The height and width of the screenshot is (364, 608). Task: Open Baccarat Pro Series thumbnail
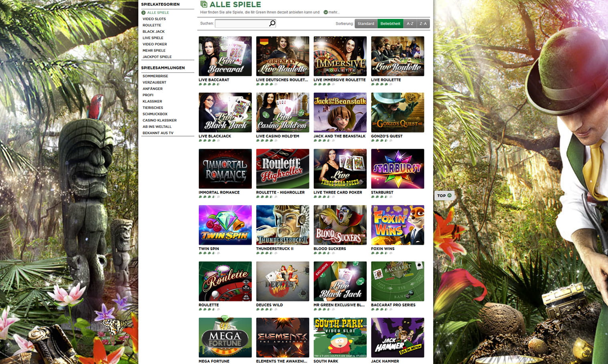pyautogui.click(x=398, y=281)
